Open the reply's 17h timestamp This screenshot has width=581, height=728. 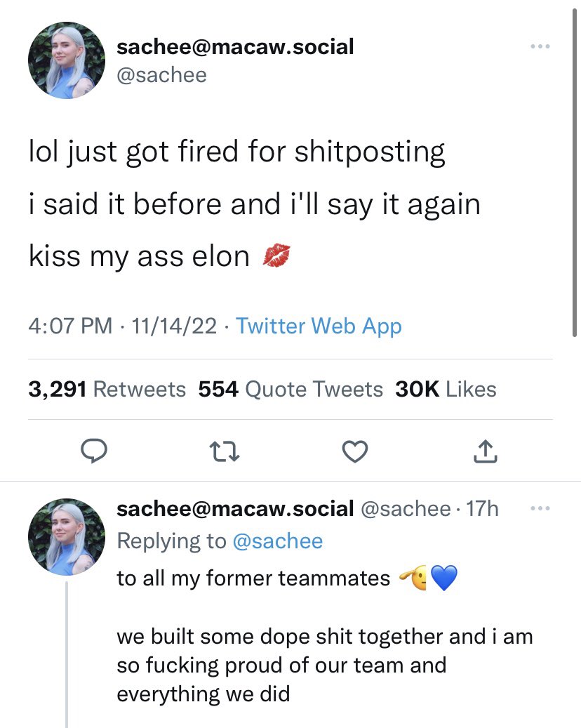pos(481,509)
